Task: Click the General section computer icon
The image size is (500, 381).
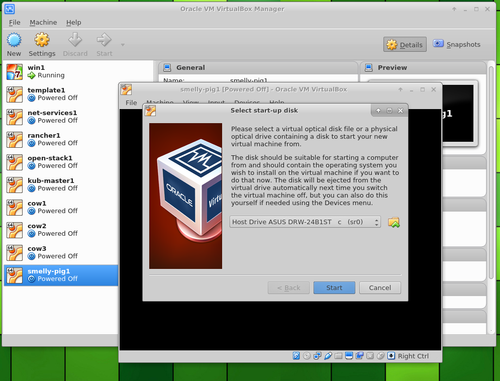Action: coord(167,68)
